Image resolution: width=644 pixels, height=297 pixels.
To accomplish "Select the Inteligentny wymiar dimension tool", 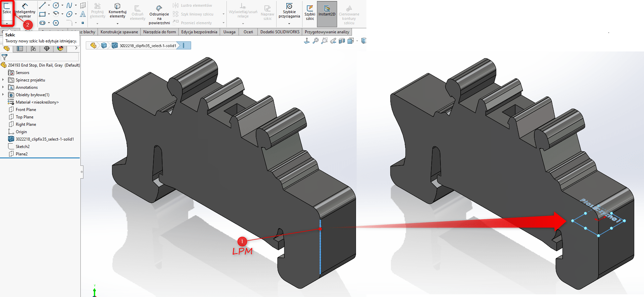I will pos(25,10).
